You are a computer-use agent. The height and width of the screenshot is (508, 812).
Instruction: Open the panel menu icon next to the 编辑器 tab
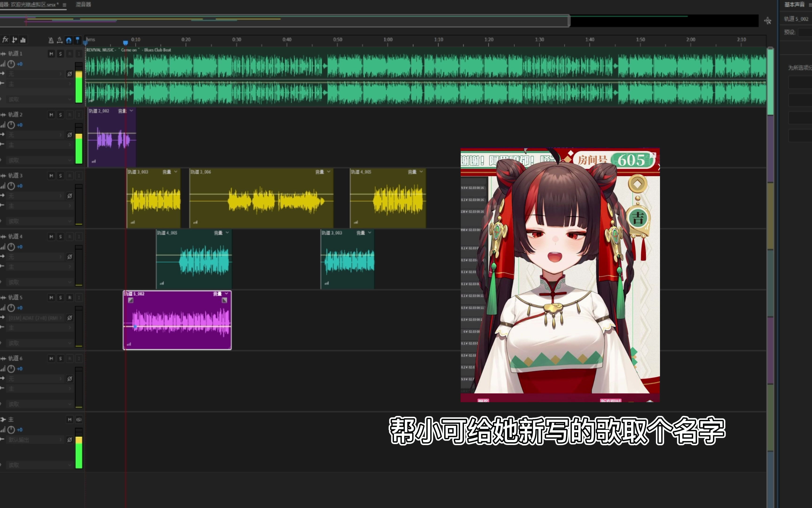tap(64, 5)
